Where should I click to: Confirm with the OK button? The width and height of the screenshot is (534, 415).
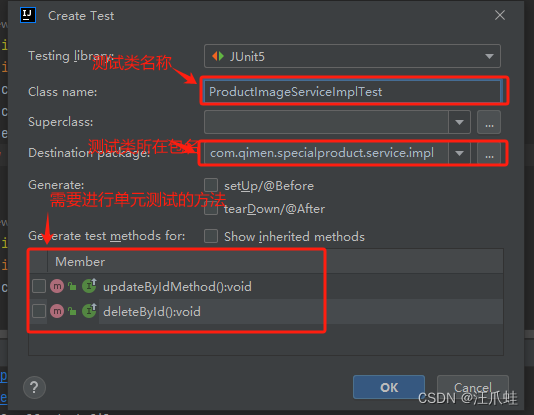click(389, 387)
